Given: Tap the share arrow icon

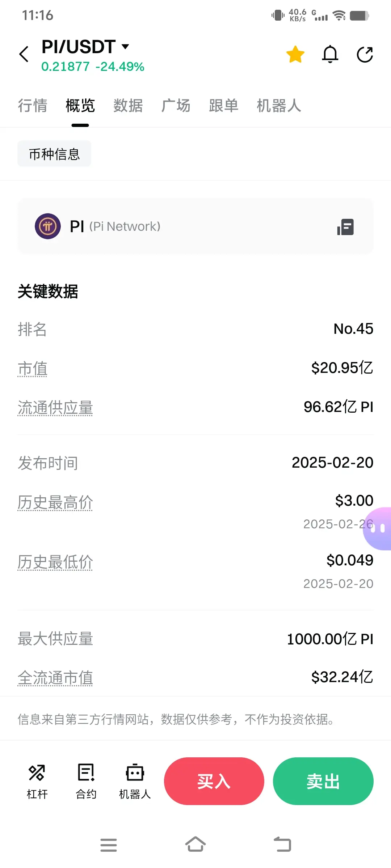Looking at the screenshot, I should (365, 55).
